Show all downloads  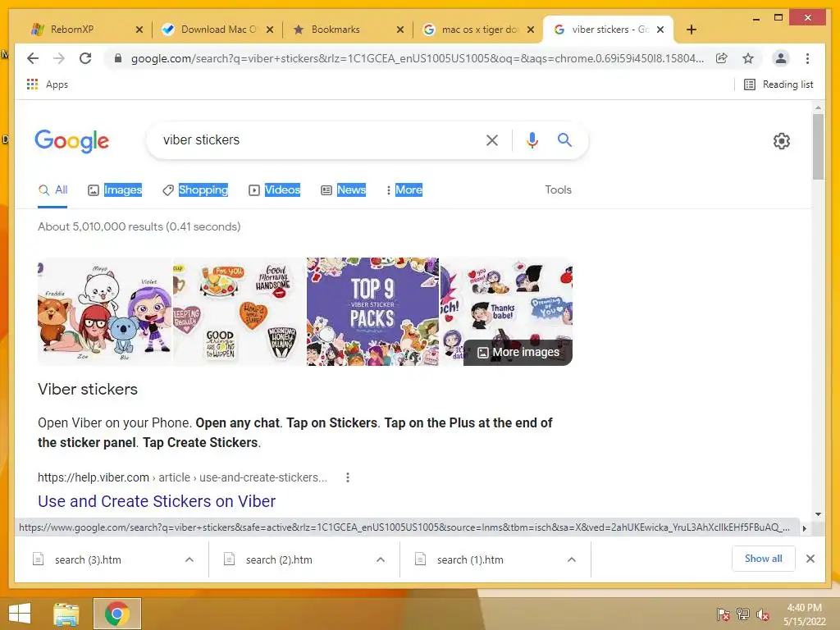(x=764, y=559)
